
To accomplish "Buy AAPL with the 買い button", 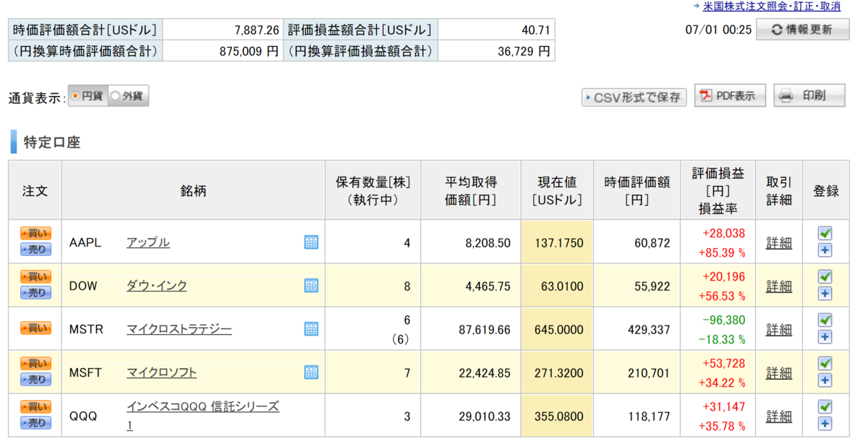I will click(x=35, y=234).
